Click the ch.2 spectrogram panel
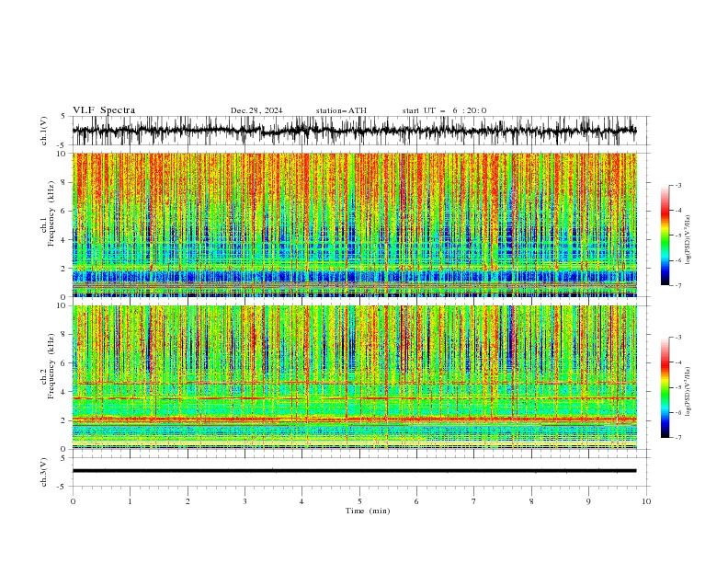The image size is (728, 563). click(x=354, y=377)
